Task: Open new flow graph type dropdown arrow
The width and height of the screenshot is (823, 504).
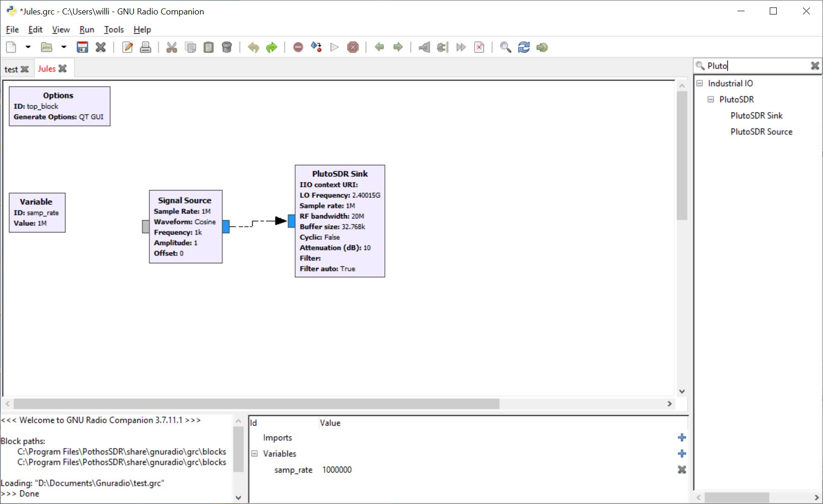Action: click(28, 47)
